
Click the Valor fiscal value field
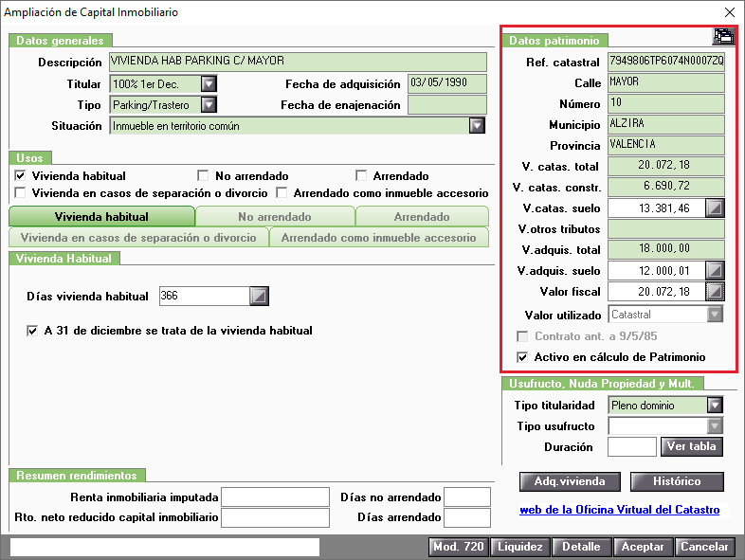(657, 291)
